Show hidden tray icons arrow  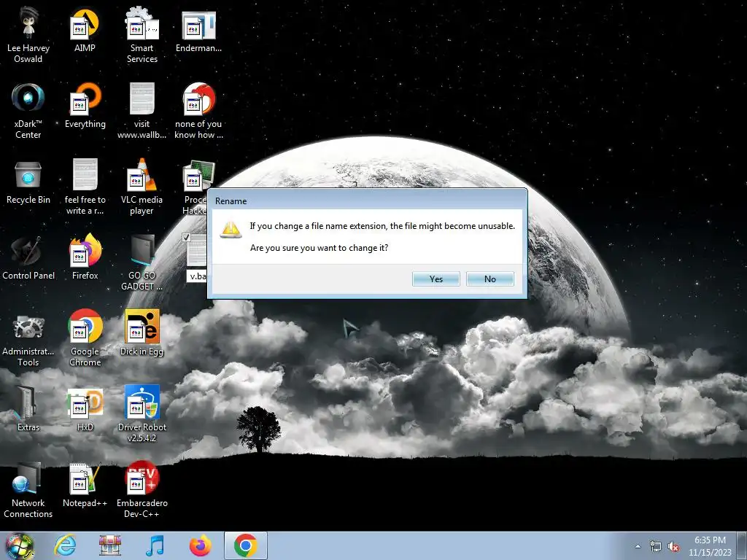638,546
